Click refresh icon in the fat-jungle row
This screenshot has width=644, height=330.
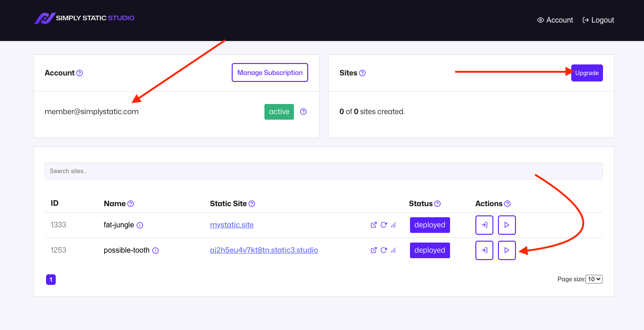383,225
